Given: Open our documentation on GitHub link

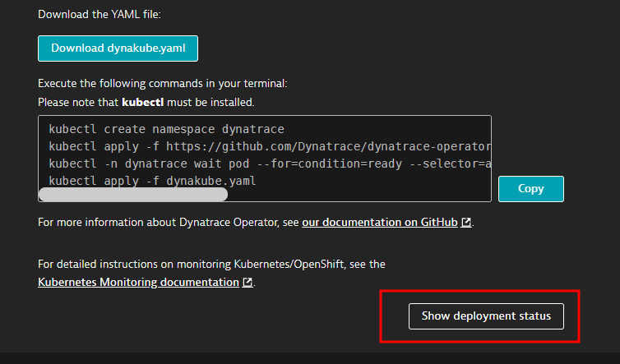Looking at the screenshot, I should [380, 222].
